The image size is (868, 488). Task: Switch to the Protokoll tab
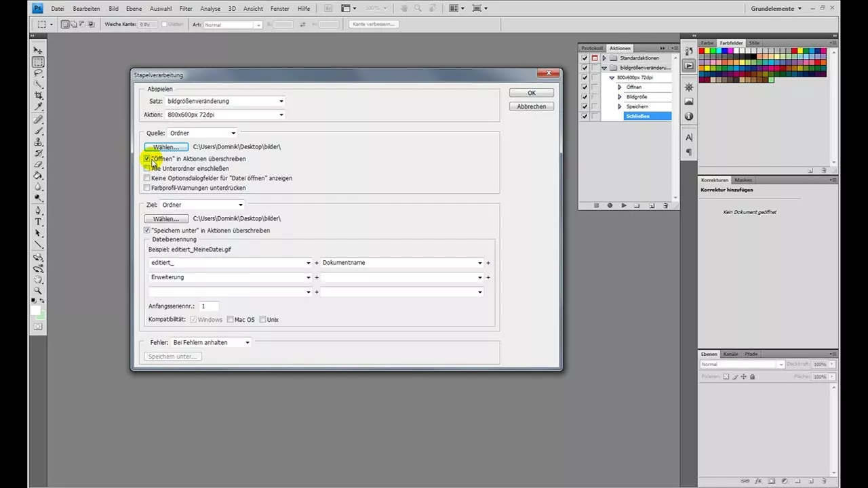click(x=591, y=48)
